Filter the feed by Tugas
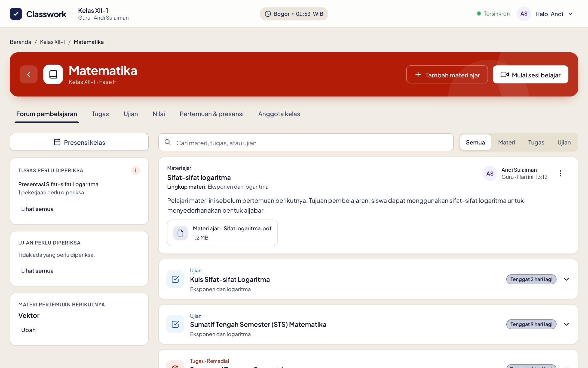 coord(536,142)
